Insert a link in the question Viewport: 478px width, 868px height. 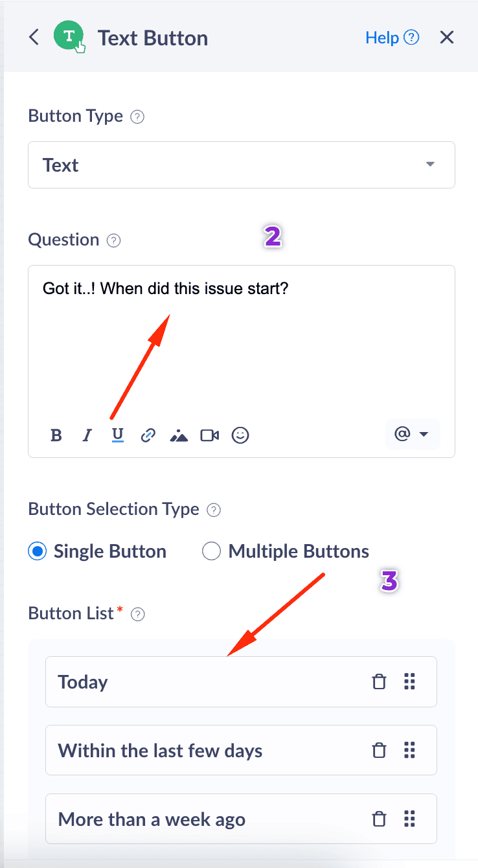pyautogui.click(x=148, y=435)
